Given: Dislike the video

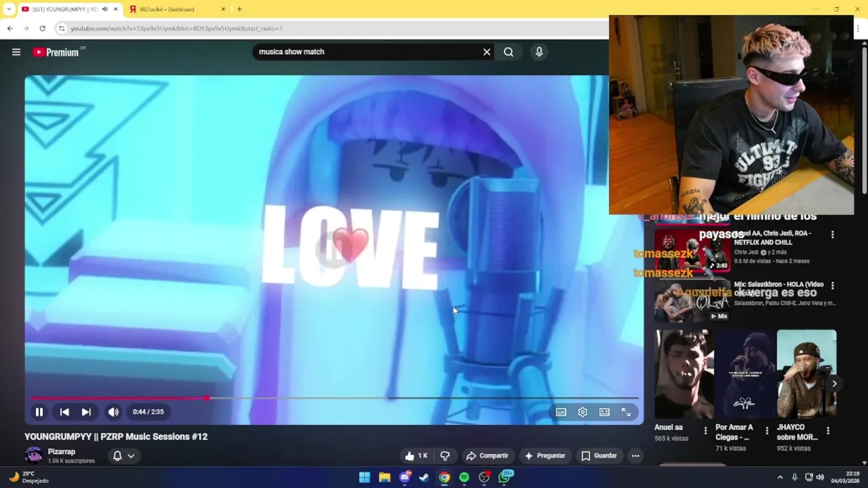Looking at the screenshot, I should (445, 455).
